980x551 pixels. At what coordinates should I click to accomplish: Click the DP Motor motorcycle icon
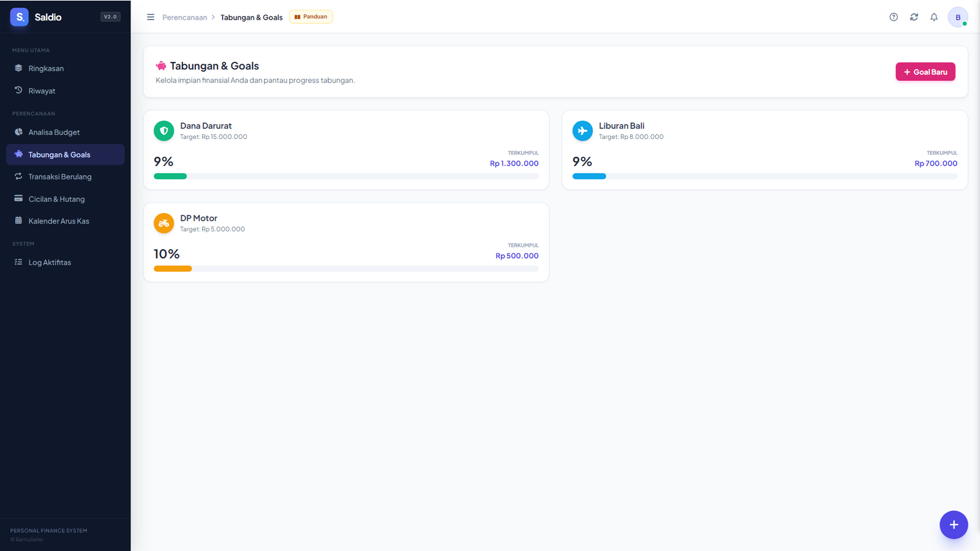click(164, 223)
